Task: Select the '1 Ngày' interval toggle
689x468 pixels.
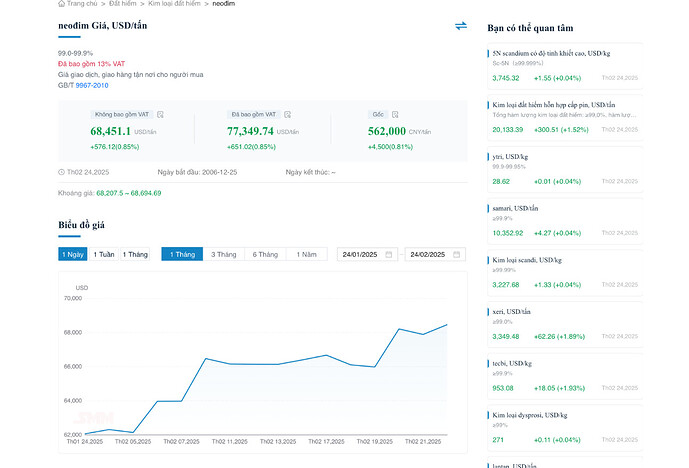Action: (x=73, y=255)
